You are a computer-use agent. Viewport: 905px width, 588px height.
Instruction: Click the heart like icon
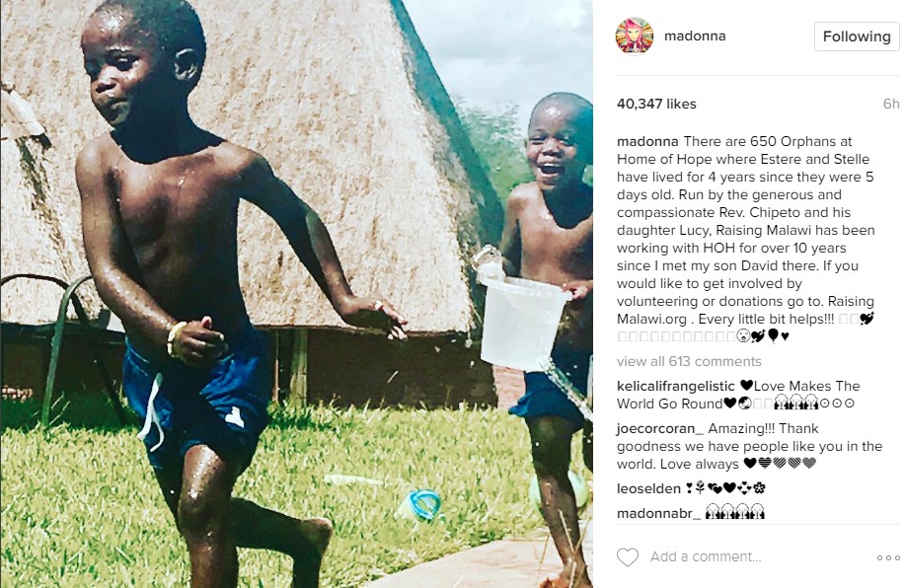click(628, 556)
